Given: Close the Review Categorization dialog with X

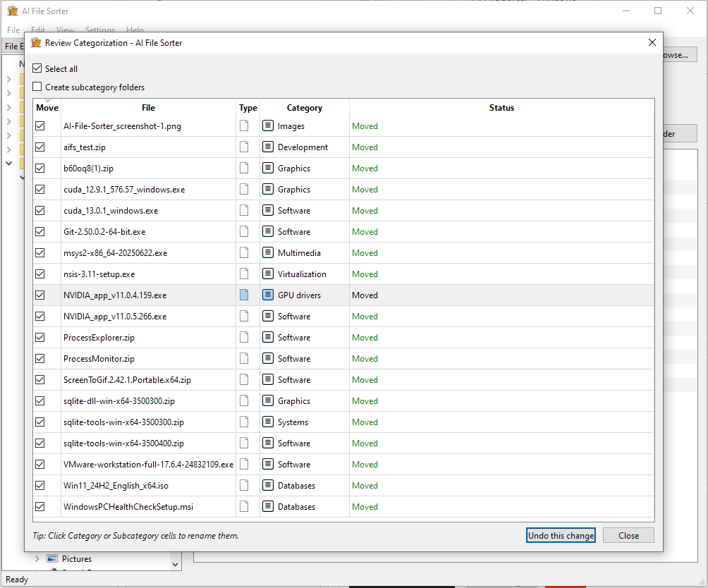Looking at the screenshot, I should pos(652,42).
